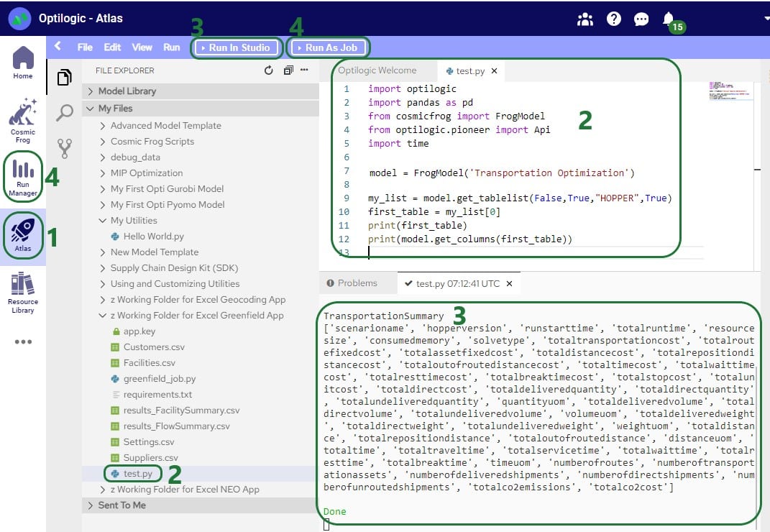
Task: Switch to the Problems panel tab
Action: (352, 283)
